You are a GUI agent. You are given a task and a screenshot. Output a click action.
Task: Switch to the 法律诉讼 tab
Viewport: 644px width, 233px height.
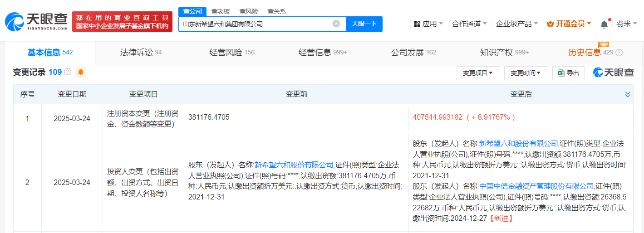click(x=141, y=53)
